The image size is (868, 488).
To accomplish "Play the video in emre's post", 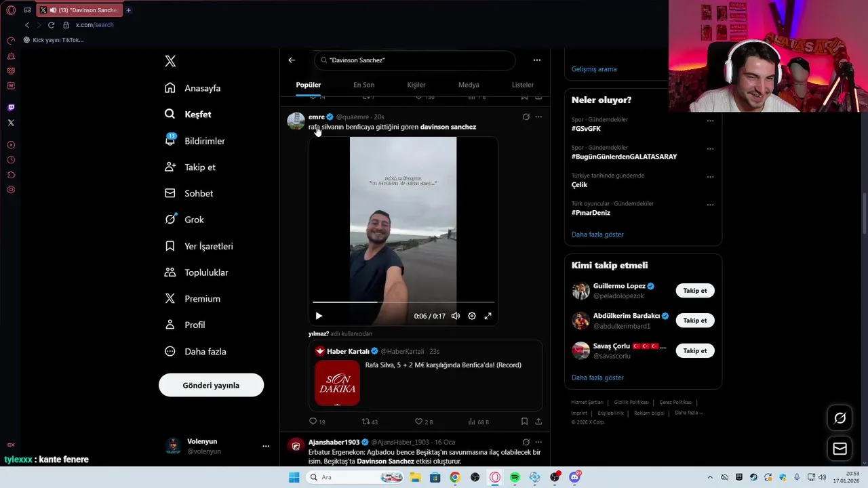I will 319,316.
